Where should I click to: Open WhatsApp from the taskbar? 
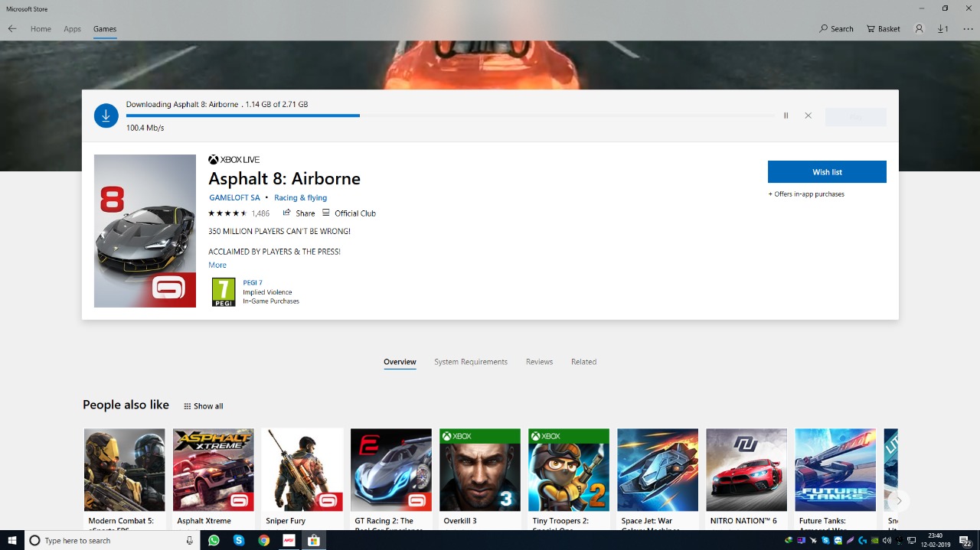[214, 540]
